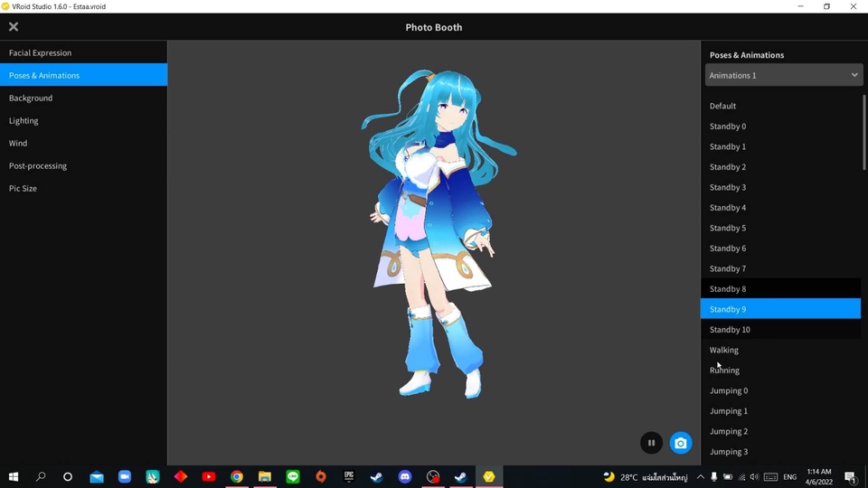This screenshot has height=488, width=868.
Task: Open the weather widget showing 28°C
Action: [x=646, y=476]
